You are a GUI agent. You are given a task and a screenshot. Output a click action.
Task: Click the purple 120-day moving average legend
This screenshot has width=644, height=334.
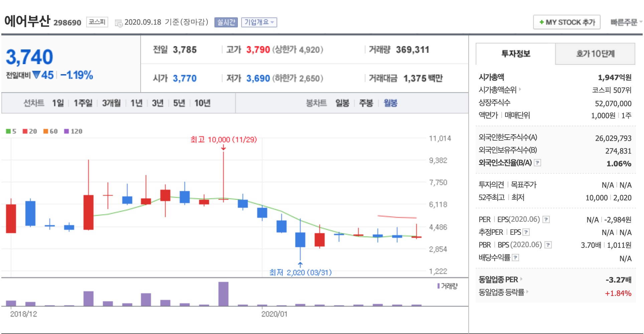(x=73, y=131)
